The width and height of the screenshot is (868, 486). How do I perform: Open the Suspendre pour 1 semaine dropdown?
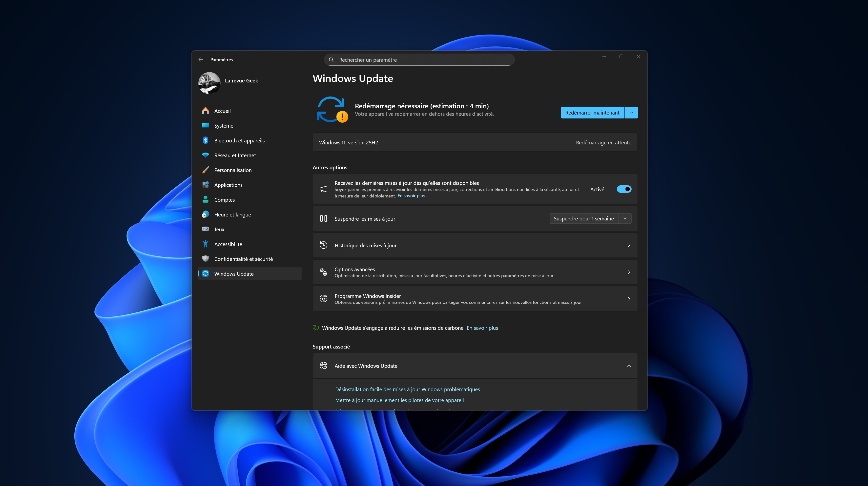click(x=625, y=219)
